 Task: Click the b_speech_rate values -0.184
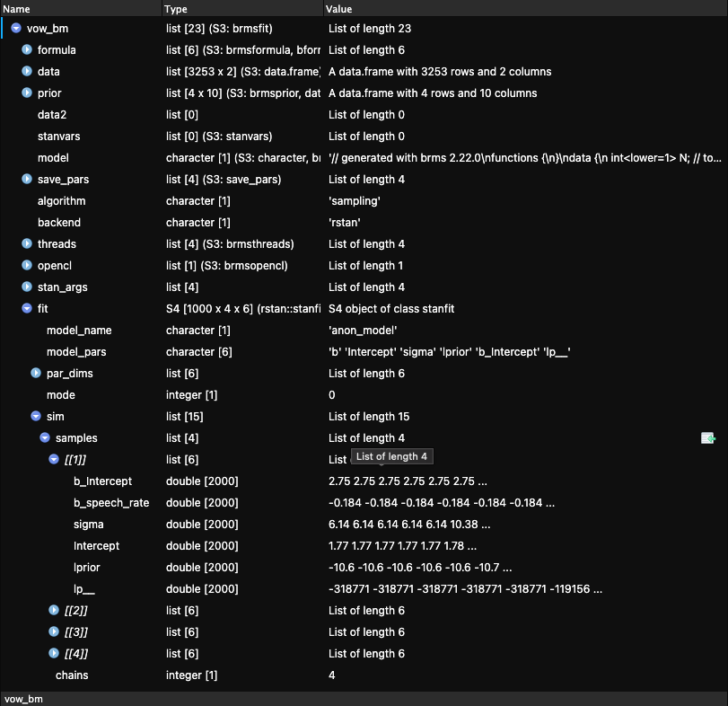point(441,503)
